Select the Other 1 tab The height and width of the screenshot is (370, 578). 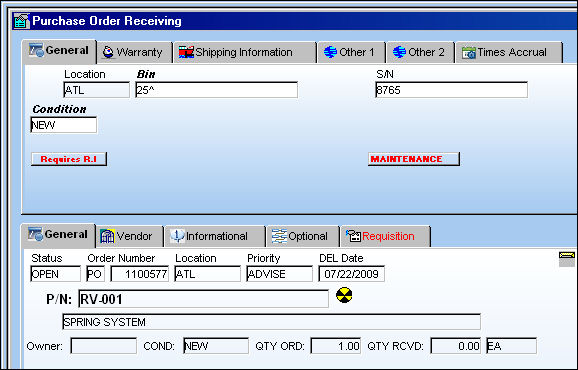[351, 52]
